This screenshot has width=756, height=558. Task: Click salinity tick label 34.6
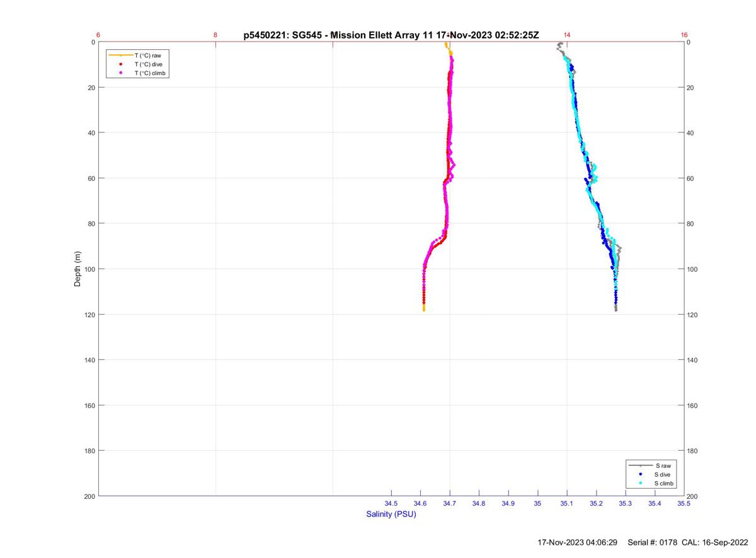click(x=420, y=504)
